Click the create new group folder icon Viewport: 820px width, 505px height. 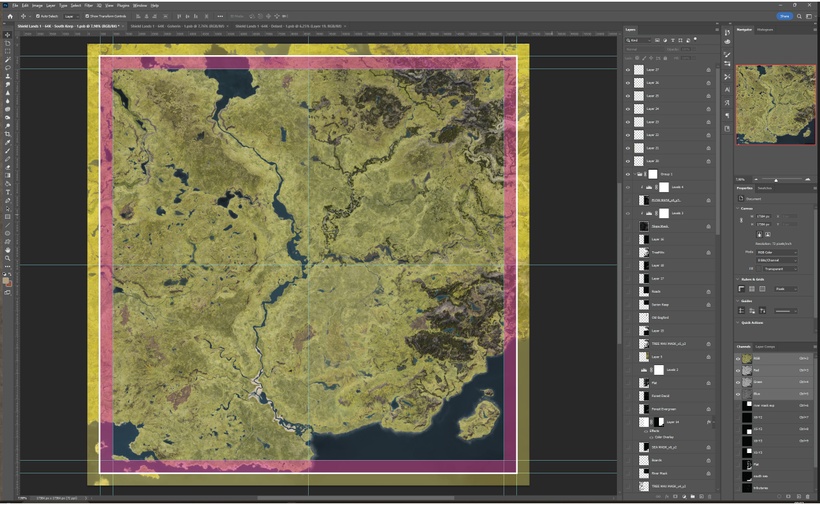691,497
